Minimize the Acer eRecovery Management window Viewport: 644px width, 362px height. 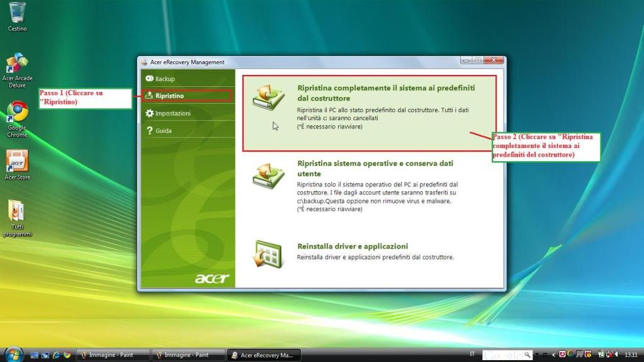tap(466, 60)
